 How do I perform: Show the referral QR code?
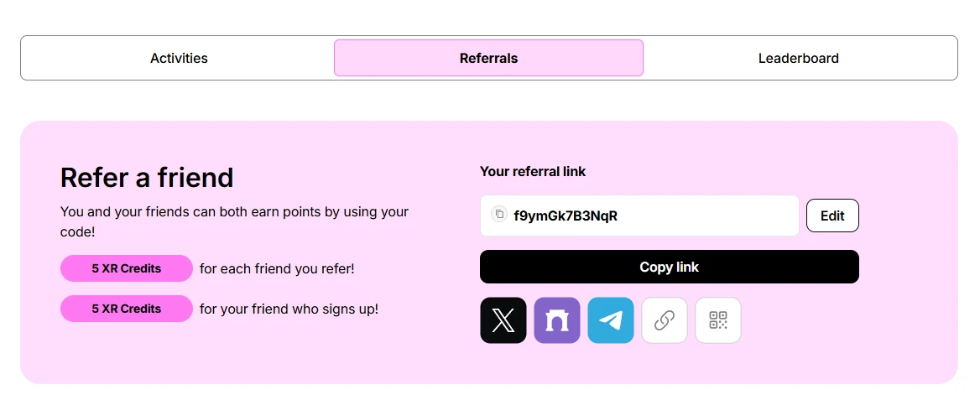point(718,320)
